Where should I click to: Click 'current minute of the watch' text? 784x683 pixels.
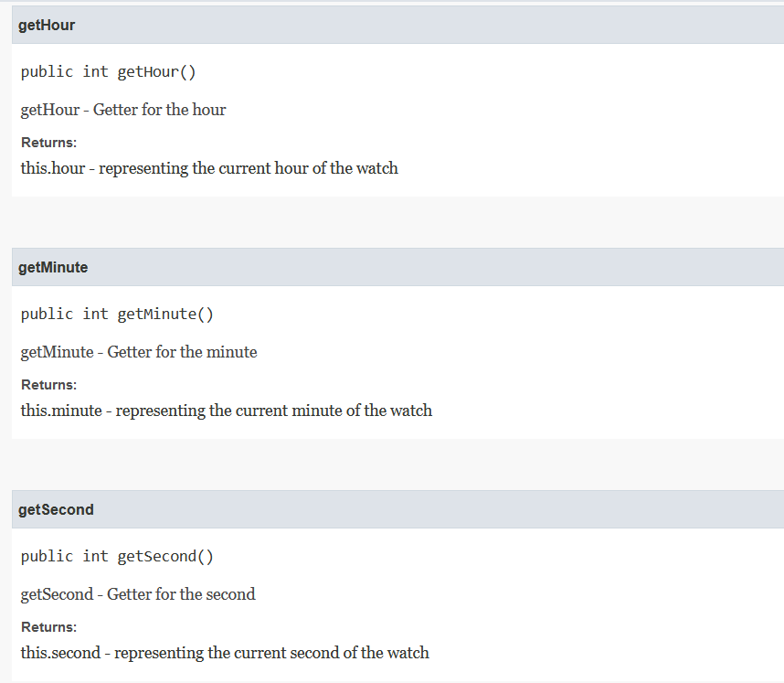[334, 411]
